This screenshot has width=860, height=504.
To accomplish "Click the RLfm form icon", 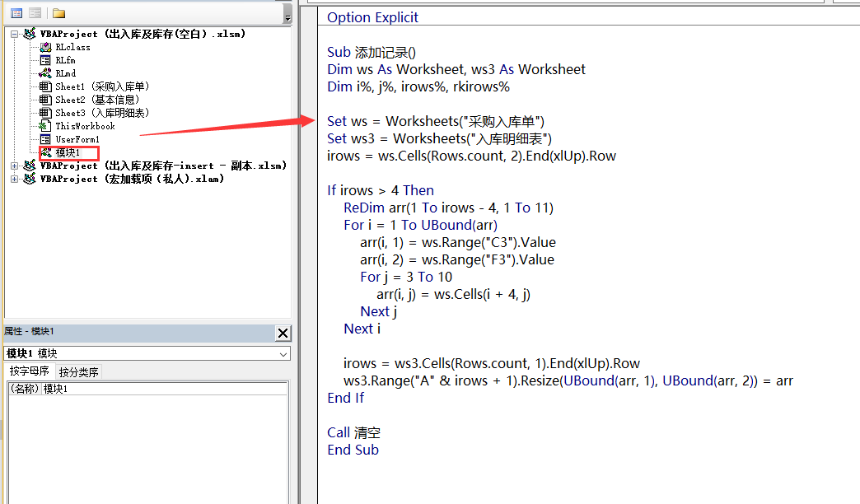I will [45, 60].
